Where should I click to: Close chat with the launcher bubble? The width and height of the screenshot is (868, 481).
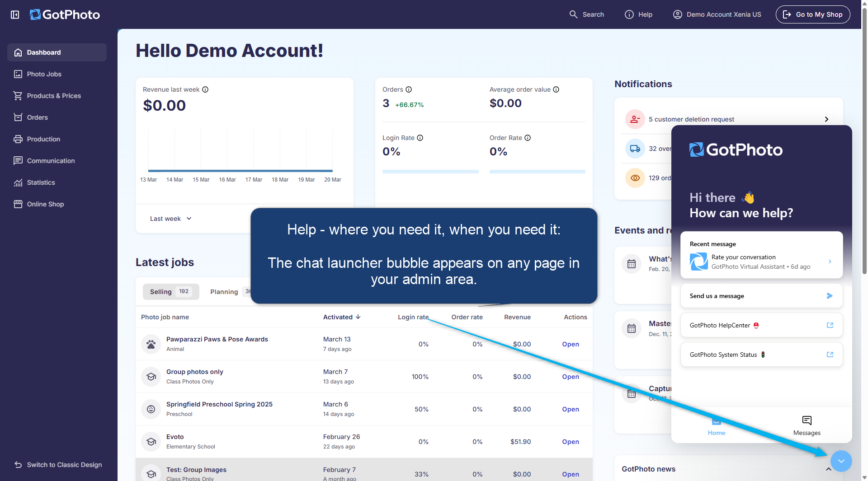coord(841,461)
